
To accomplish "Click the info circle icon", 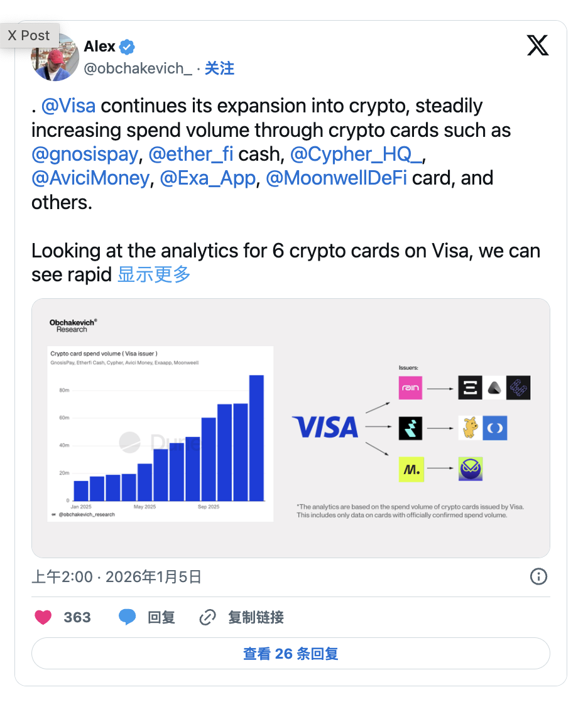I will click(x=538, y=576).
